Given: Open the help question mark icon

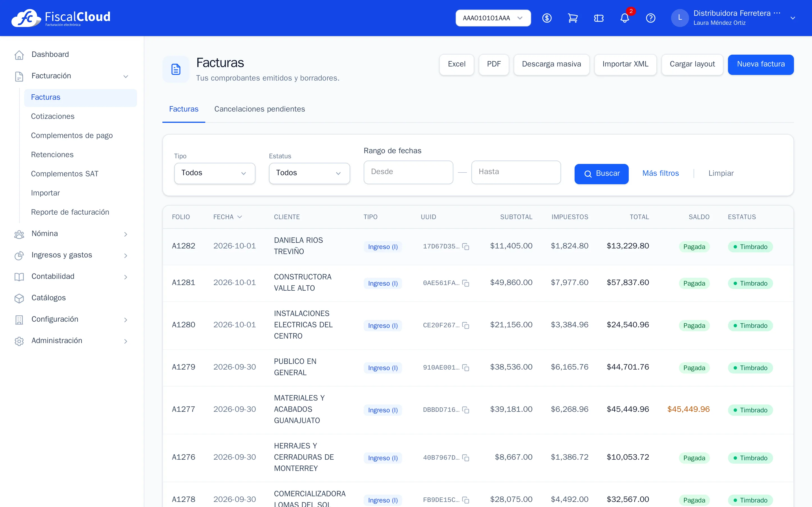Looking at the screenshot, I should point(651,18).
